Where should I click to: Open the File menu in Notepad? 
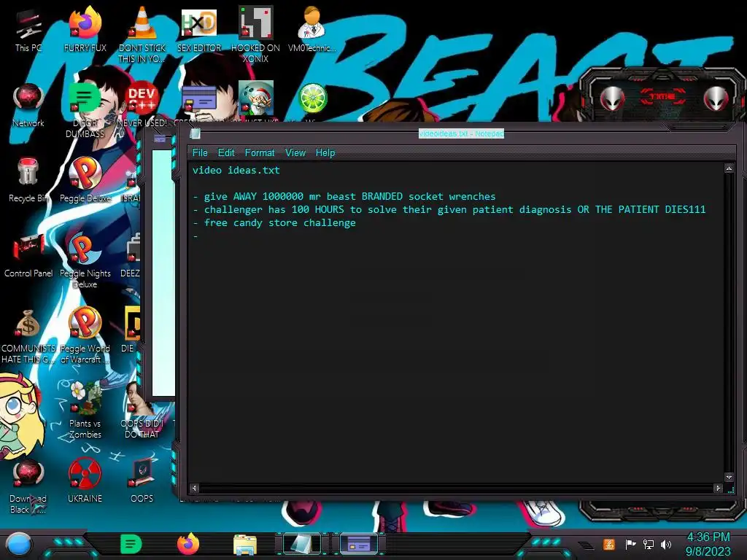click(200, 153)
